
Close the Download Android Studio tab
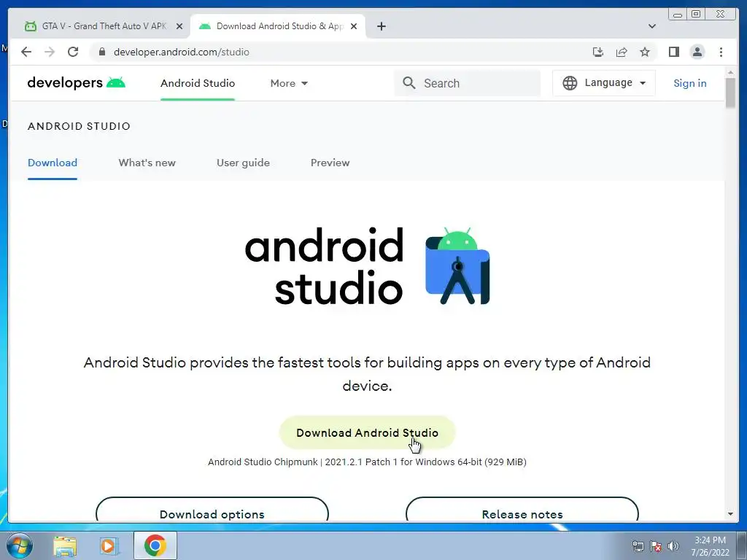coord(354,26)
